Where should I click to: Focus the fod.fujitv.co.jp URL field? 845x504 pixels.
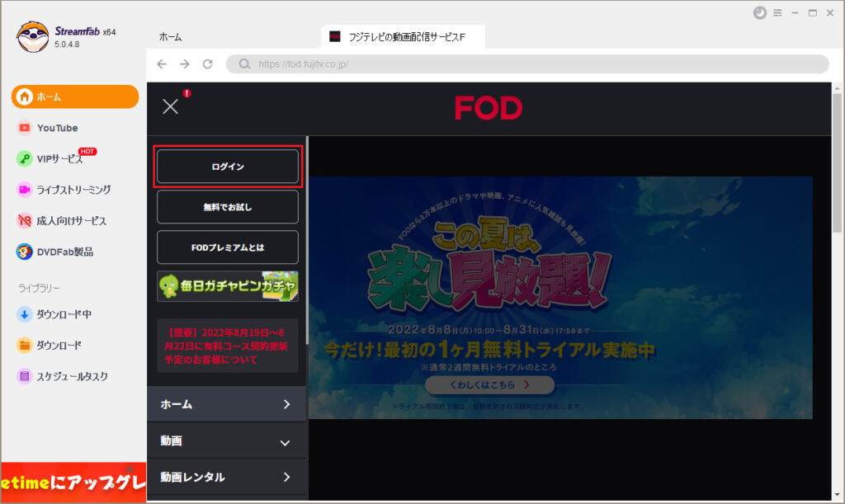click(527, 64)
